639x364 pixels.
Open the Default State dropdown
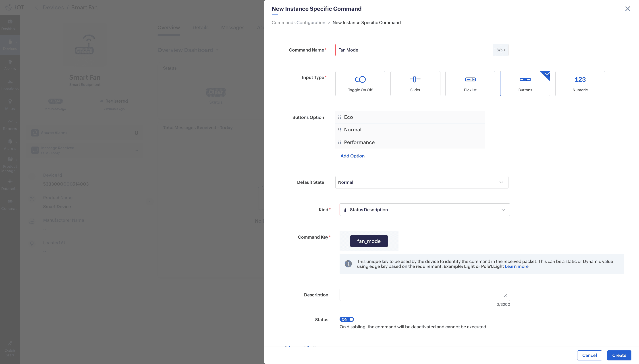click(421, 182)
